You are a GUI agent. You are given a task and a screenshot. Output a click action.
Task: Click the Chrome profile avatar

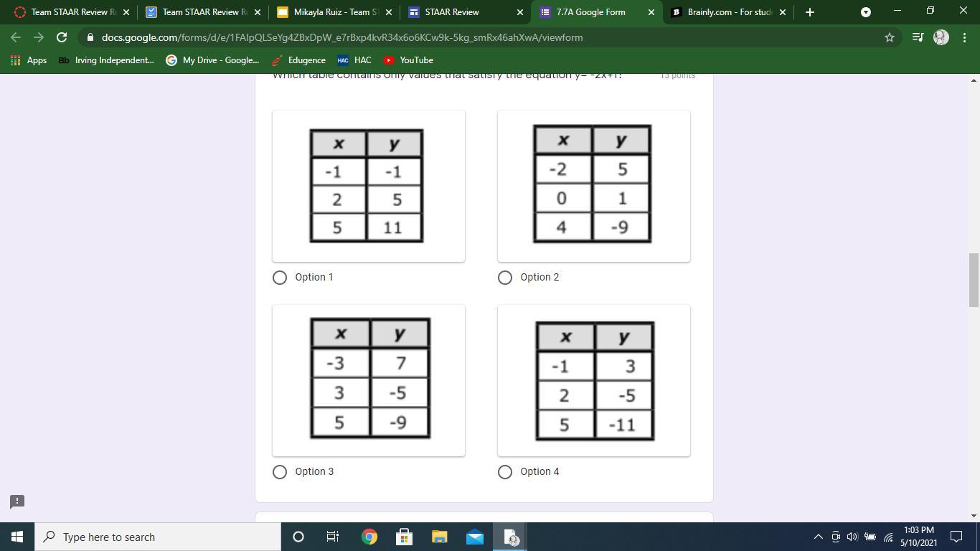coord(941,37)
